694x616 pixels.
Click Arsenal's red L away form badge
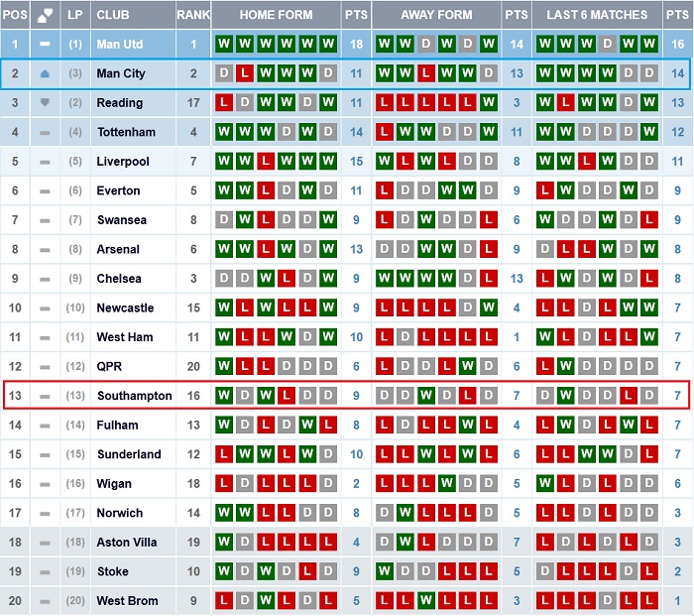tap(488, 249)
